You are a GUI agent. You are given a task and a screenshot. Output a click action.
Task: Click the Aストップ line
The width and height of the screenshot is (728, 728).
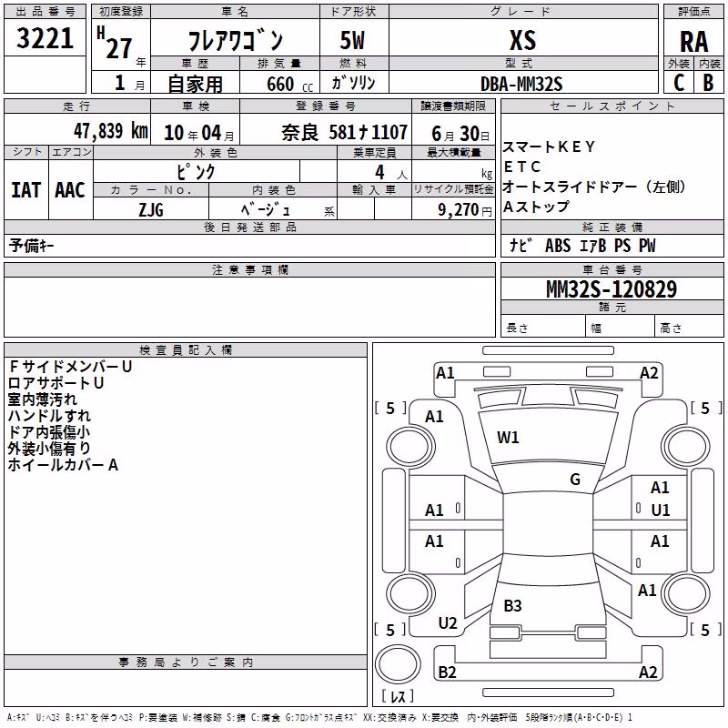536,207
